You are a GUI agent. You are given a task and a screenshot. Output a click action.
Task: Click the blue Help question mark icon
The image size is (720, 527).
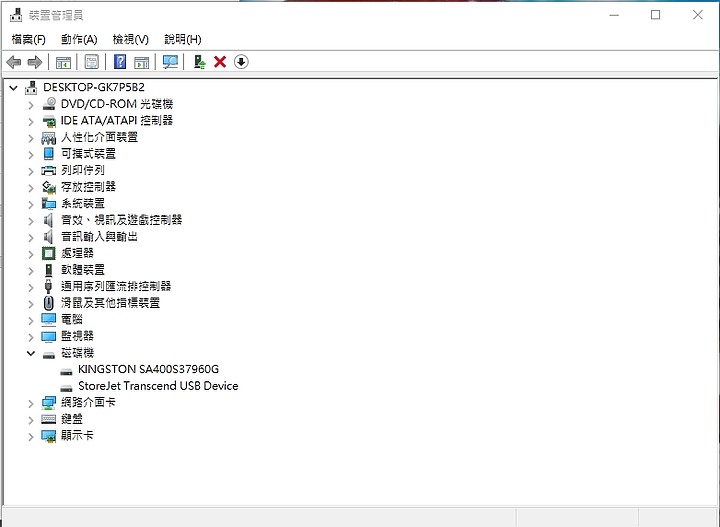click(x=120, y=62)
